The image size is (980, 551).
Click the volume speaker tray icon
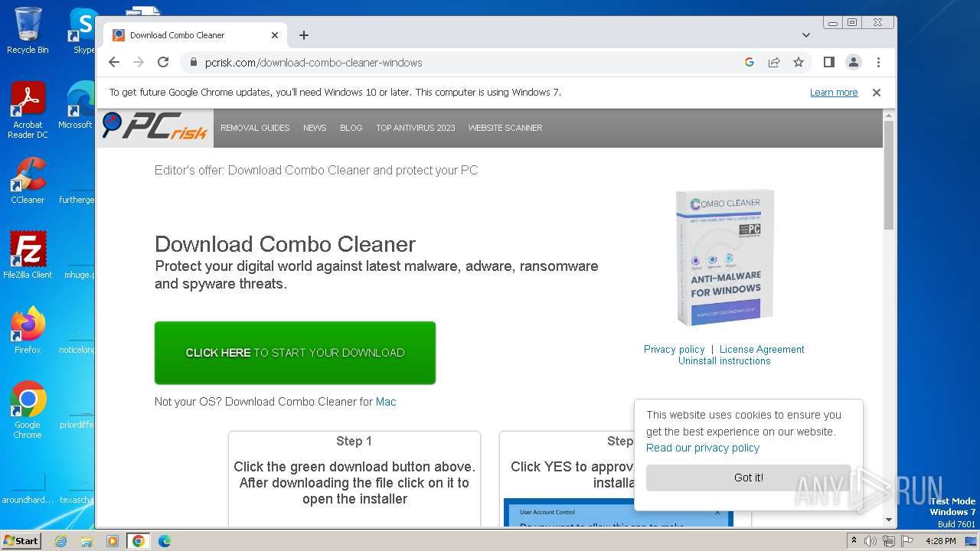pyautogui.click(x=871, y=541)
